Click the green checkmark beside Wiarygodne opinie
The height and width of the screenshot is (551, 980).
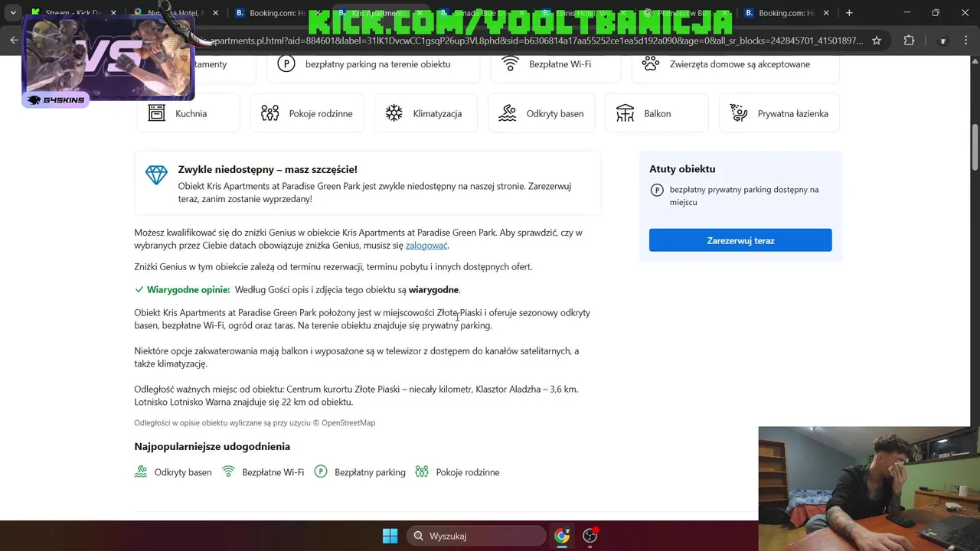coord(139,289)
